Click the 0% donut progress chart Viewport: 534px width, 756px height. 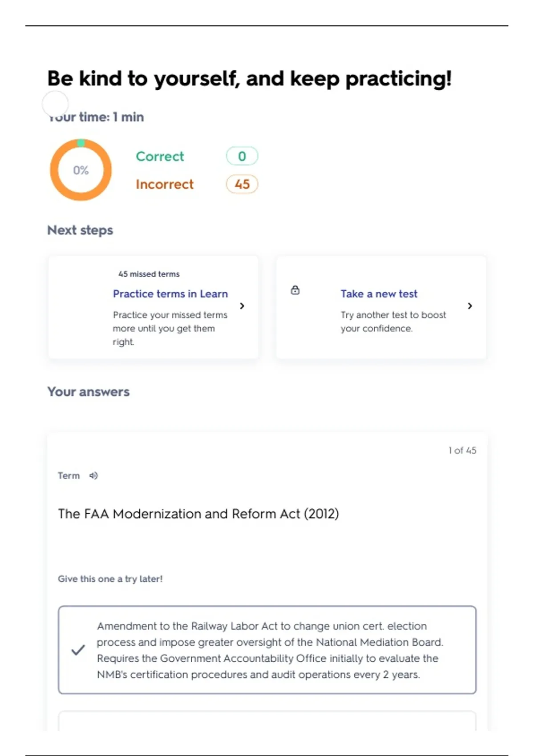81,170
